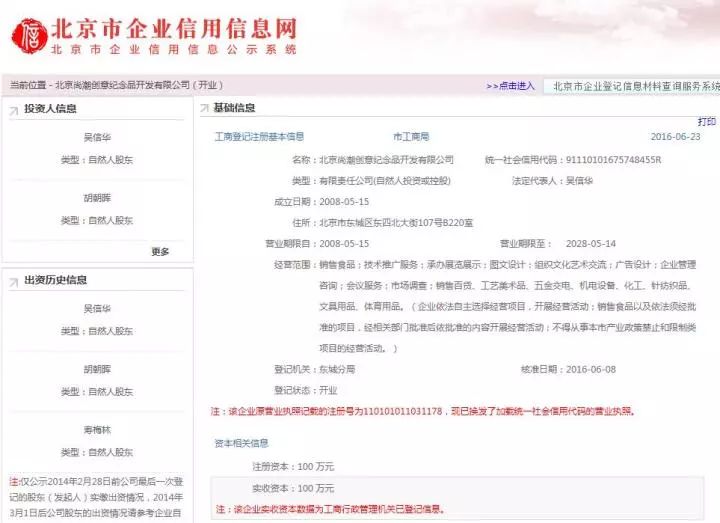Select the 工商登记注册基本信息 section link
720x523 pixels.
[x=259, y=136]
